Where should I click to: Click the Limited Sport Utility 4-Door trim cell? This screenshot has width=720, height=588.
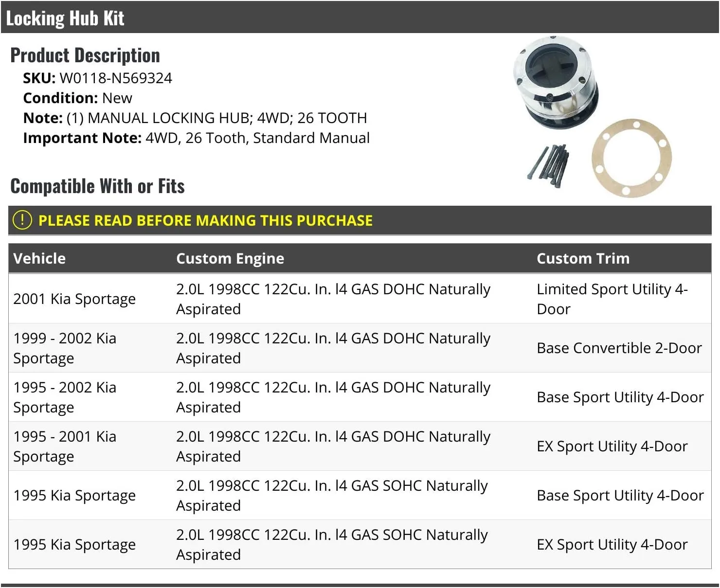[x=612, y=299]
